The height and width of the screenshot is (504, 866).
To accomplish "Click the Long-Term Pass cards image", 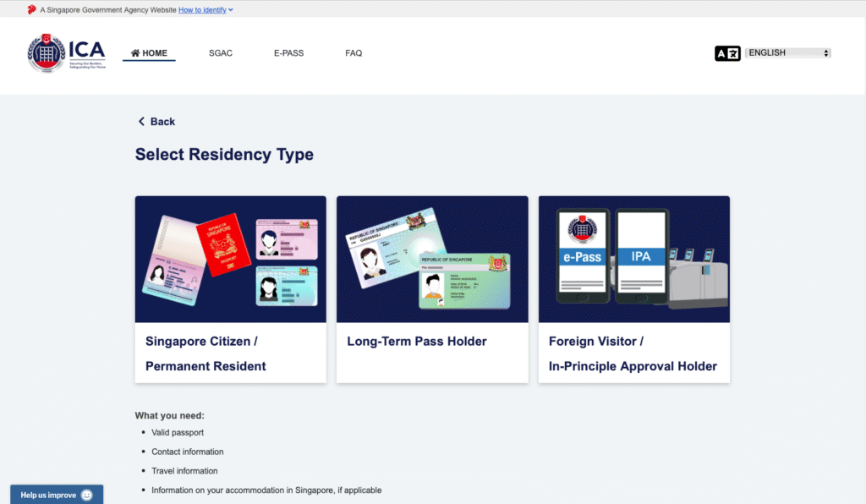I will click(432, 259).
